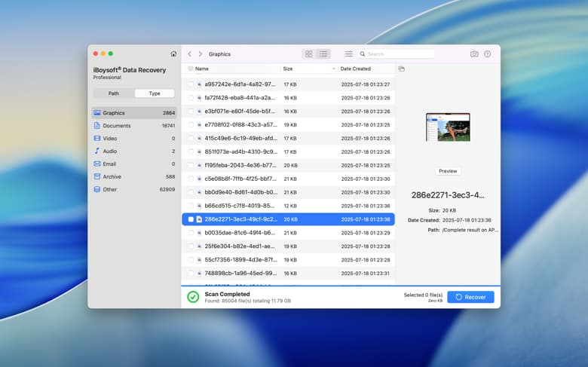Check the box for 286e2271-3ec3 file

click(191, 219)
